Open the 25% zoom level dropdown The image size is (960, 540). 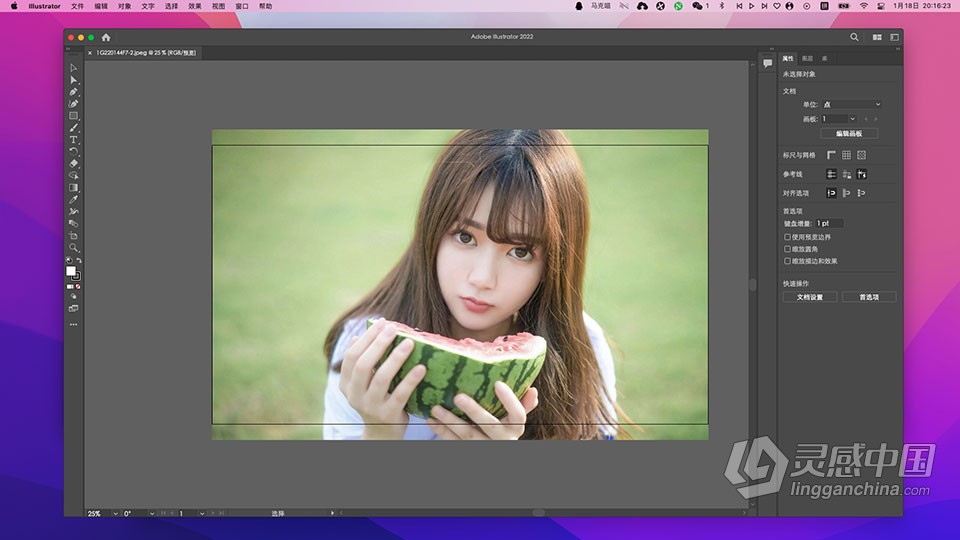tap(115, 514)
